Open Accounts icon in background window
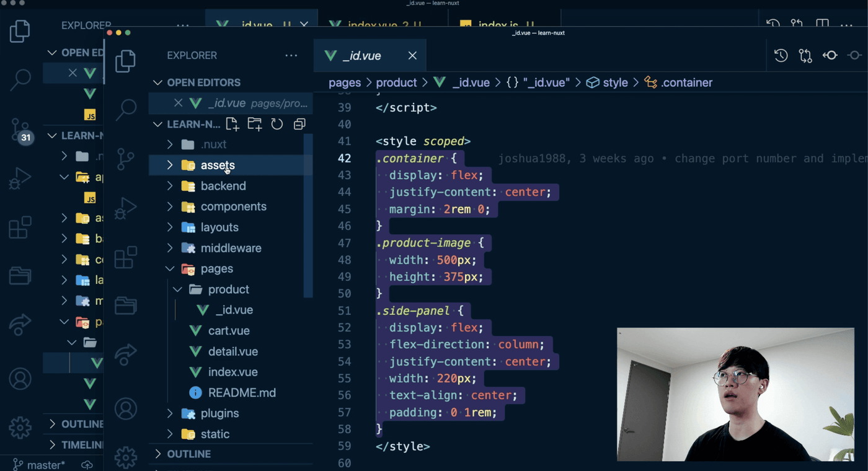Viewport: 868px width, 471px height. (20, 379)
